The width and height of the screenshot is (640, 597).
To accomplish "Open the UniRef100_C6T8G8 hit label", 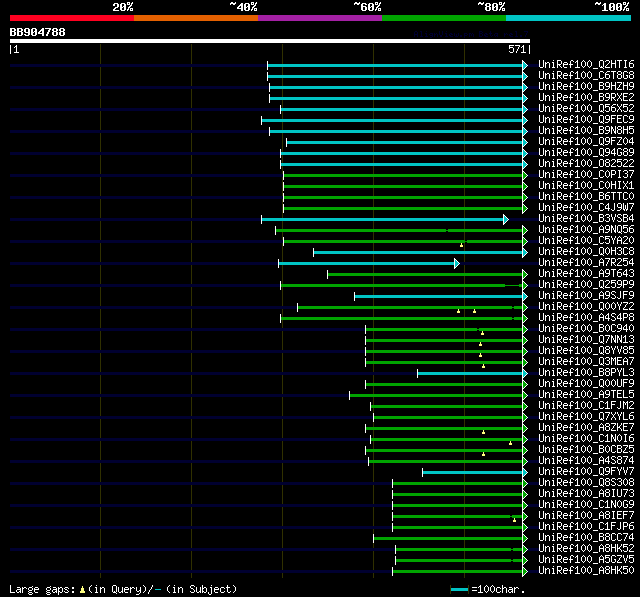I will pos(586,75).
